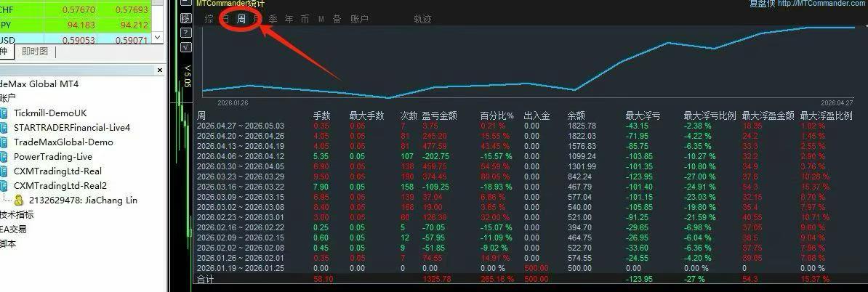Select the week row 2026.03.02 ~ 2026.03.08

click(x=524, y=208)
